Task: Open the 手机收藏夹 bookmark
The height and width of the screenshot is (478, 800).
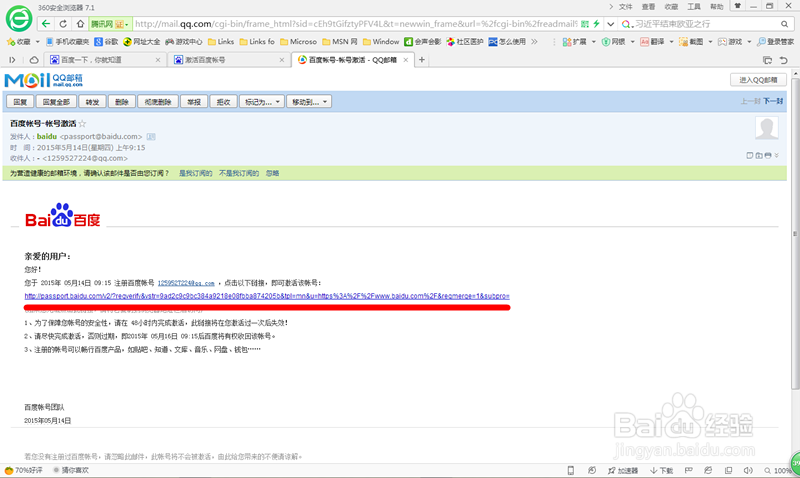Action: [67, 41]
